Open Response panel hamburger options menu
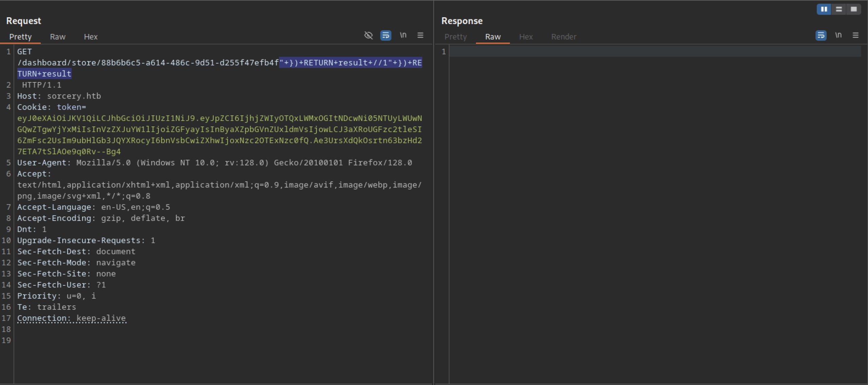Viewport: 868px width, 385px height. point(855,35)
